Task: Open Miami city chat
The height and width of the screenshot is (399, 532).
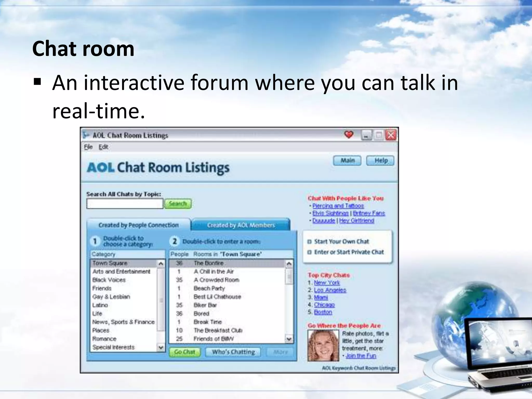Action: [321, 297]
